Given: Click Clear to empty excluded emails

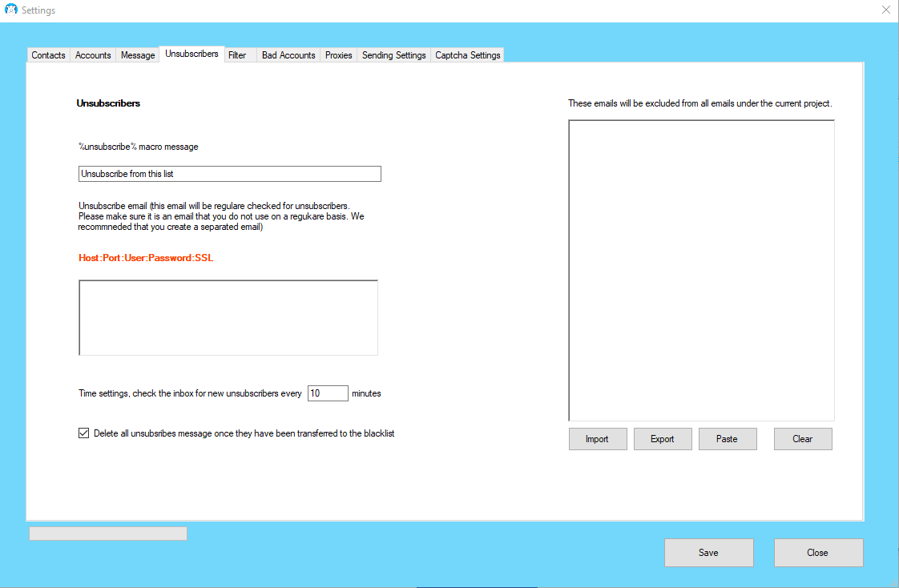Looking at the screenshot, I should [802, 439].
